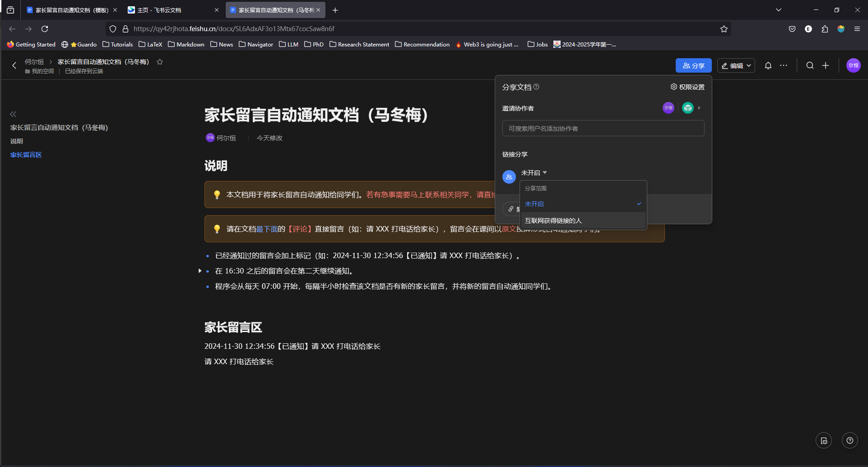
Task: Select 互联网获得链接的人 option
Action: coord(583,221)
